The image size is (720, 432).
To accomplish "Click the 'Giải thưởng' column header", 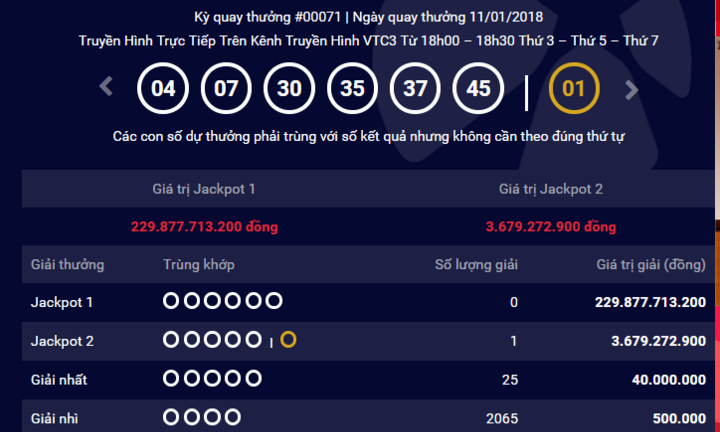I will pyautogui.click(x=68, y=265).
